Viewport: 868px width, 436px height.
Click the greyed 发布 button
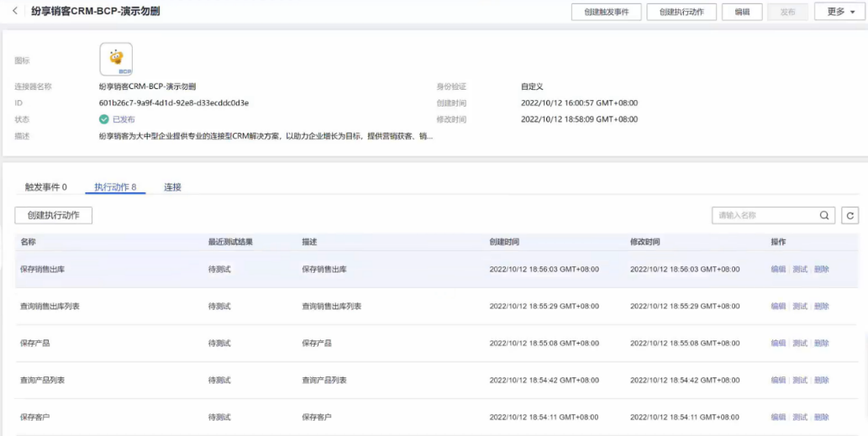coord(787,12)
